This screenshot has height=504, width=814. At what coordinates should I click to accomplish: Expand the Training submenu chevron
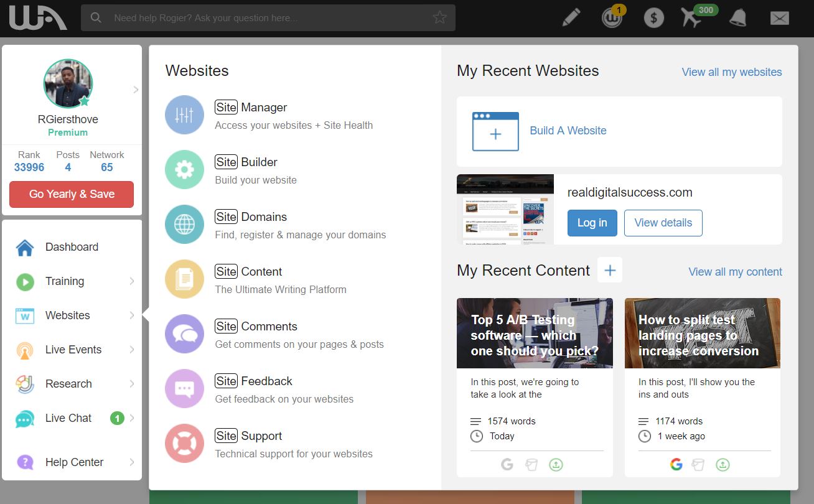(x=132, y=281)
